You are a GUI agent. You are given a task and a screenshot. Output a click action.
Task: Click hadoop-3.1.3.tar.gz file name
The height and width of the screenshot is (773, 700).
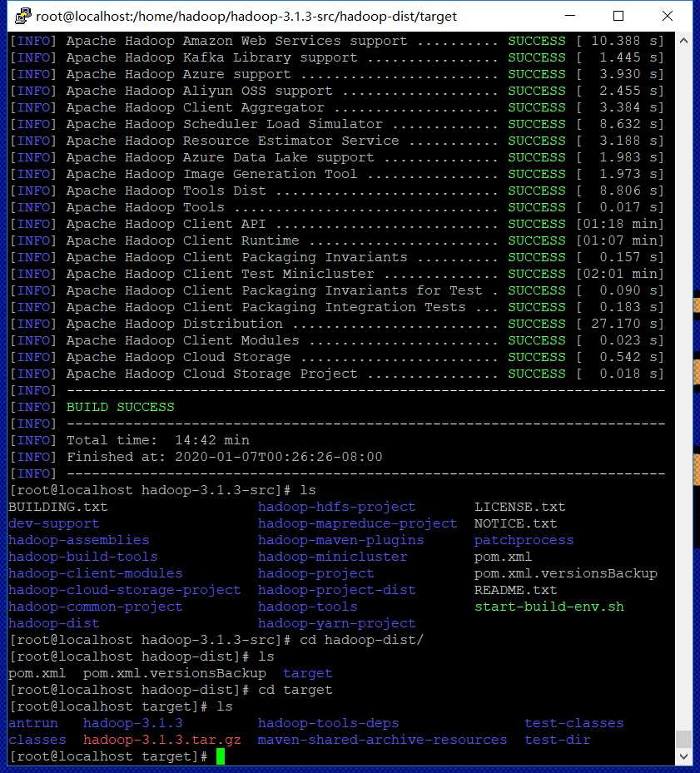click(x=162, y=740)
